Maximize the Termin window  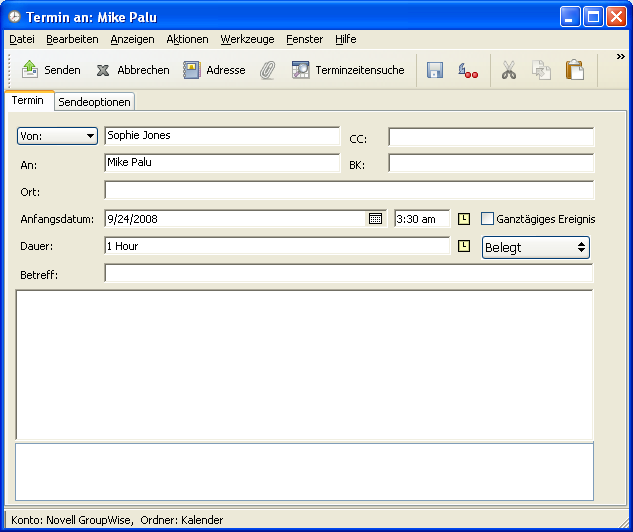point(593,17)
